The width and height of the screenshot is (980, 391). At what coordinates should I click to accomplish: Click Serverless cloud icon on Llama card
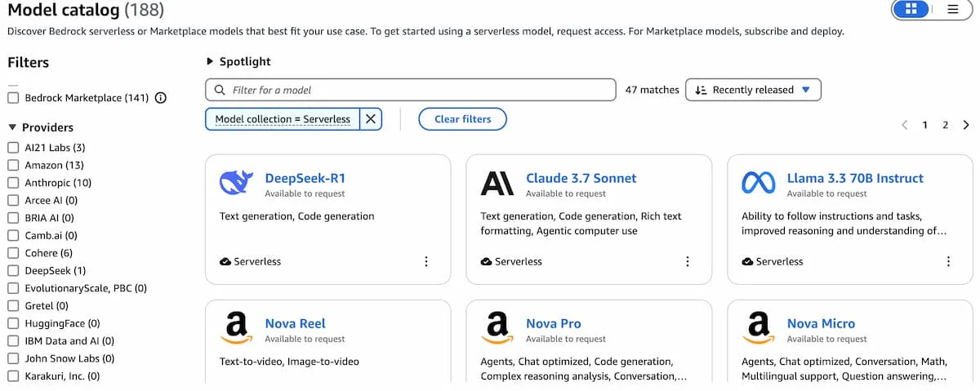[747, 262]
